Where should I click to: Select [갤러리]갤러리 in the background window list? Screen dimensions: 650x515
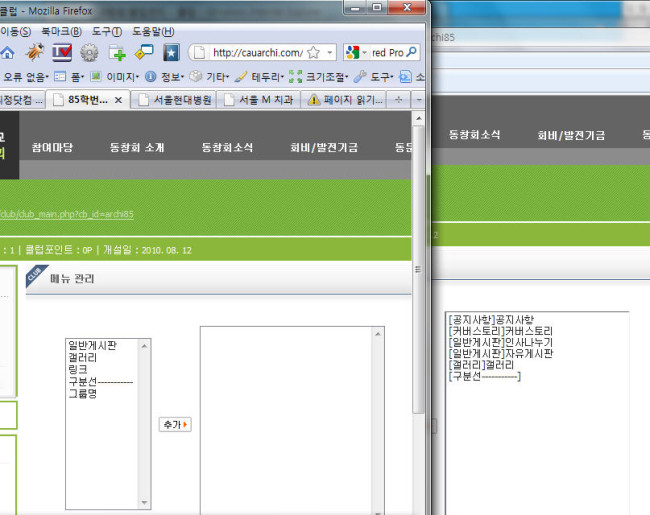pos(481,365)
